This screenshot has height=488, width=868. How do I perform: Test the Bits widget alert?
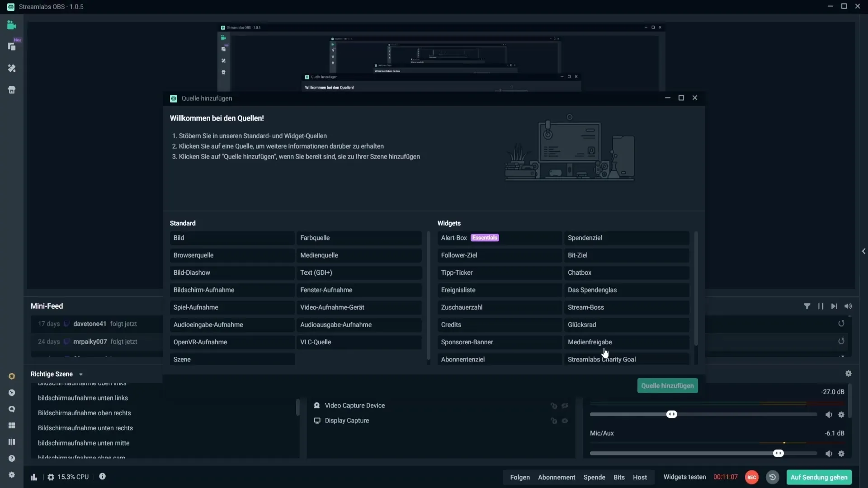click(x=619, y=477)
